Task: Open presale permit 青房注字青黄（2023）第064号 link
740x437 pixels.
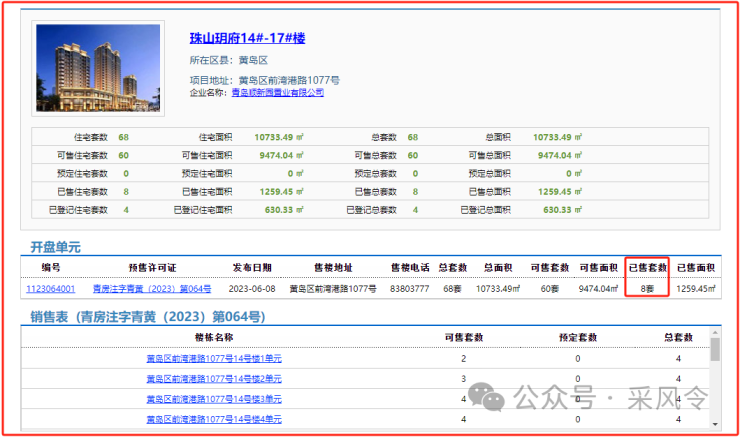Action: [x=151, y=288]
